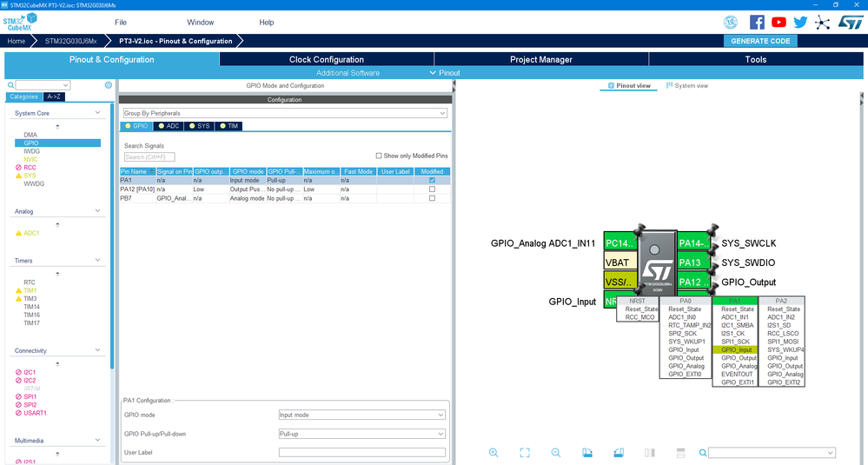The width and height of the screenshot is (868, 465).
Task: Open the File menu
Action: pos(121,22)
